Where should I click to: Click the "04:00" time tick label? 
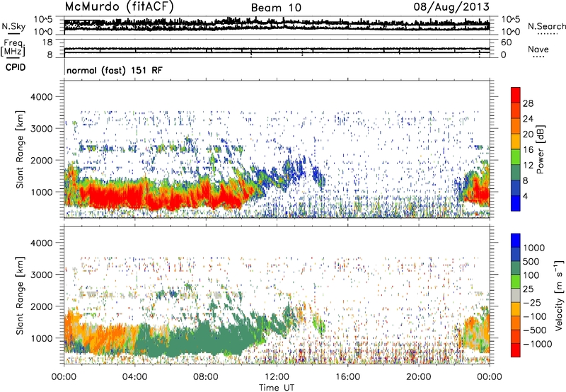pos(134,377)
